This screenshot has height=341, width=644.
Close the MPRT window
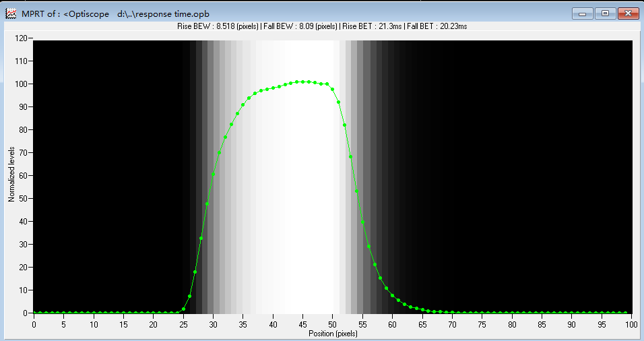[x=628, y=13]
